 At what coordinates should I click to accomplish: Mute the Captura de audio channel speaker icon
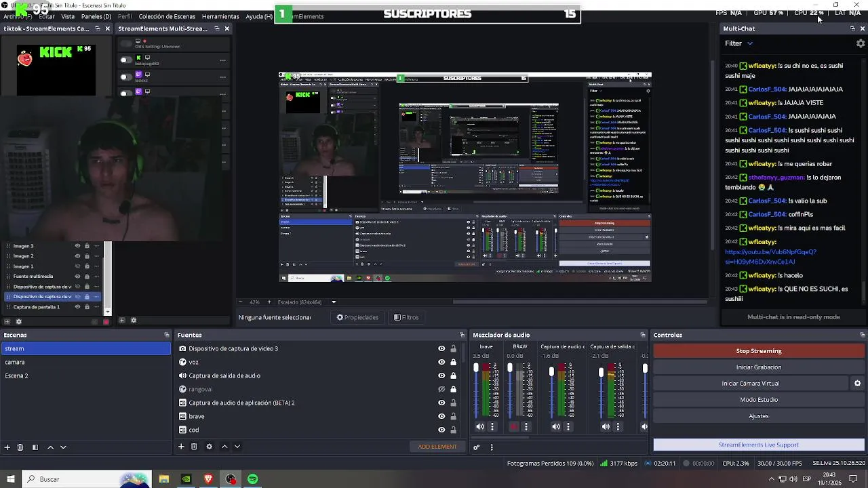coord(556,426)
